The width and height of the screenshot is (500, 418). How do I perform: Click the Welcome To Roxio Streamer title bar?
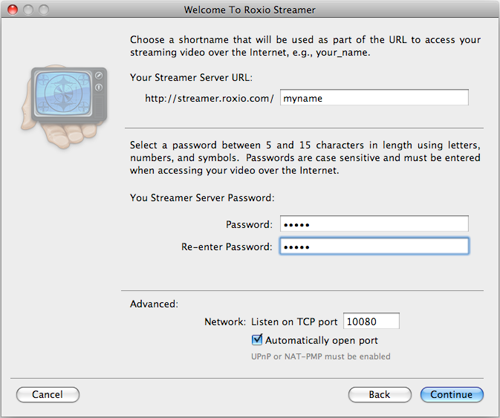250,10
